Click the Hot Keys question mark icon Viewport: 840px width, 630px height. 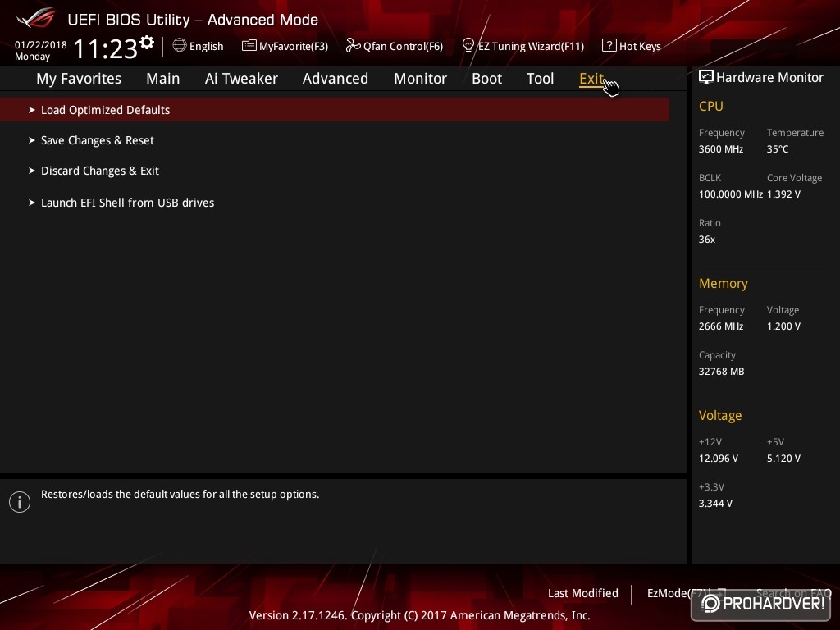click(609, 46)
